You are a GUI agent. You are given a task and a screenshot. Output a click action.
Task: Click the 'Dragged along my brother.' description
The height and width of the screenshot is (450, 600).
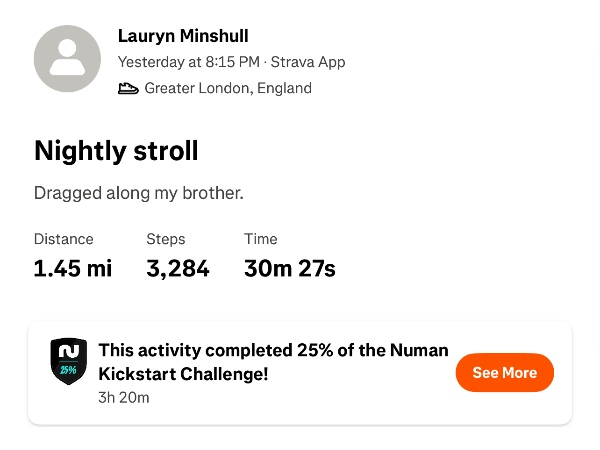tap(139, 193)
